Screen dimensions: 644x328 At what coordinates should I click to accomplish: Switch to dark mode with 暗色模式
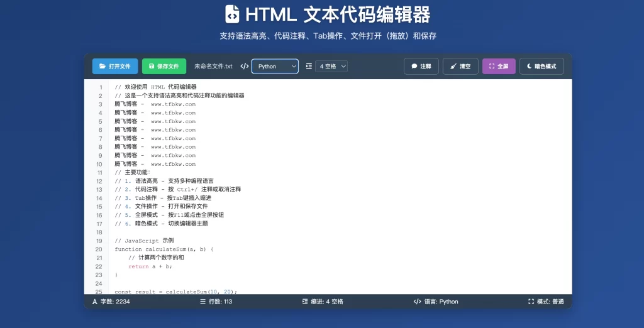click(541, 66)
